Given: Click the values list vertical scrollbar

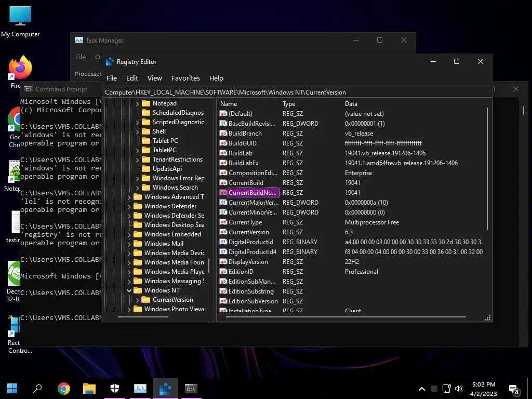Looking at the screenshot, I should coord(487,169).
